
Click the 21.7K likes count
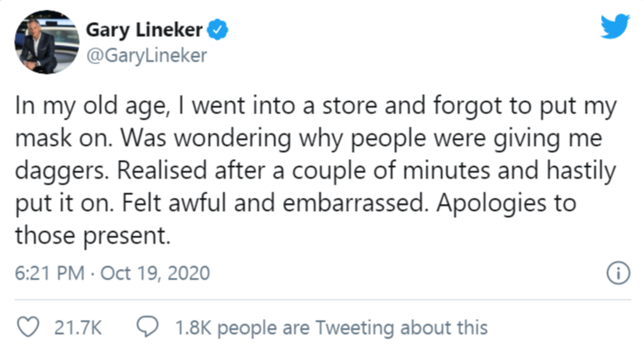78,328
